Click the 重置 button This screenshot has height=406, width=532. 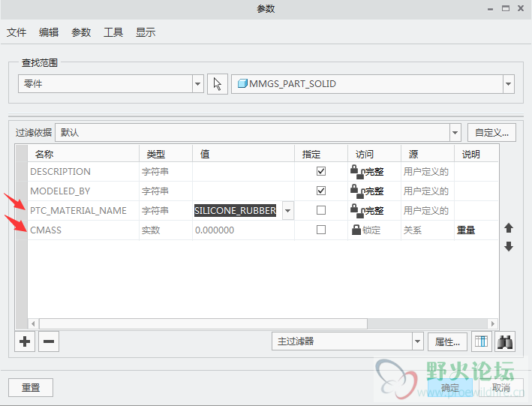31,387
